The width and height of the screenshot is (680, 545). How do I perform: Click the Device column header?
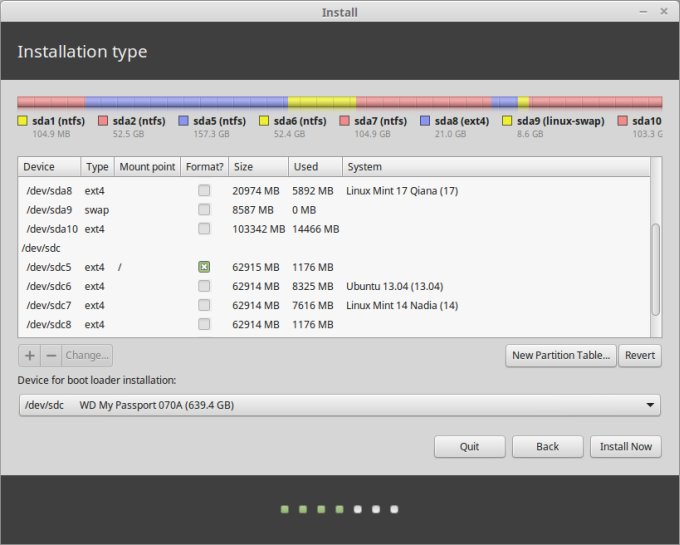[49, 167]
